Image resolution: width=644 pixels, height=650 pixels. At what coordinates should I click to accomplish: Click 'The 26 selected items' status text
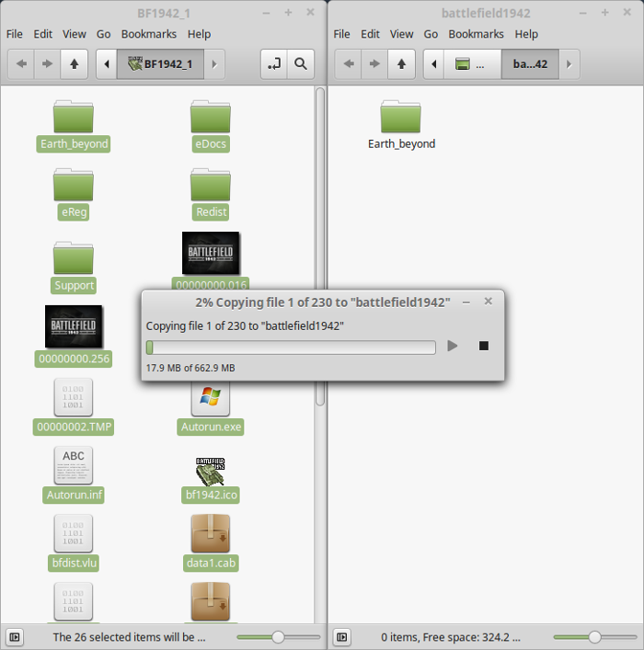pyautogui.click(x=129, y=637)
